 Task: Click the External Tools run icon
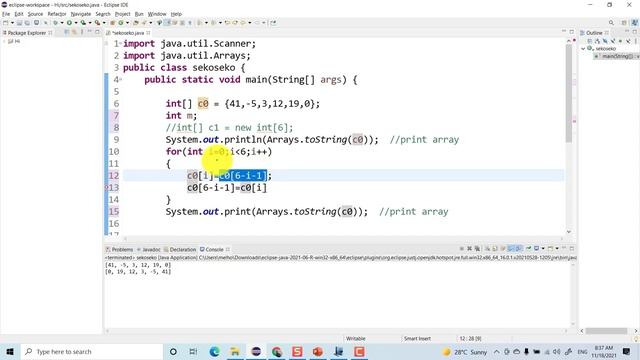click(x=98, y=23)
